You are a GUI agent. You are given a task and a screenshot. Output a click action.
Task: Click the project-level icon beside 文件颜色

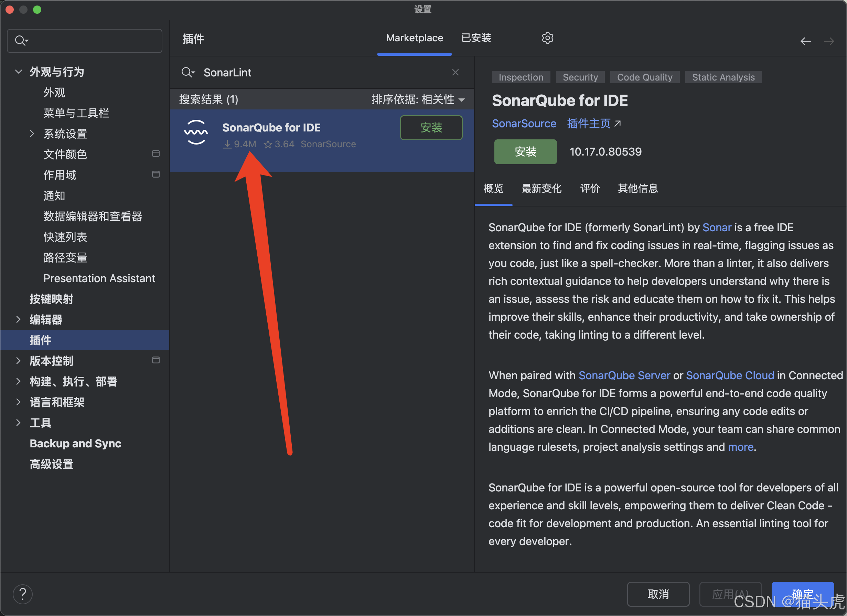(156, 154)
